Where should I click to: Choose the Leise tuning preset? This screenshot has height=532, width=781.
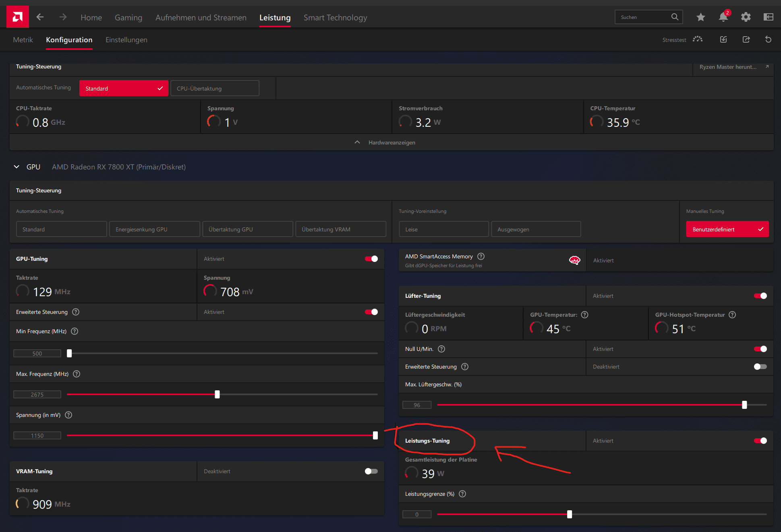(443, 229)
